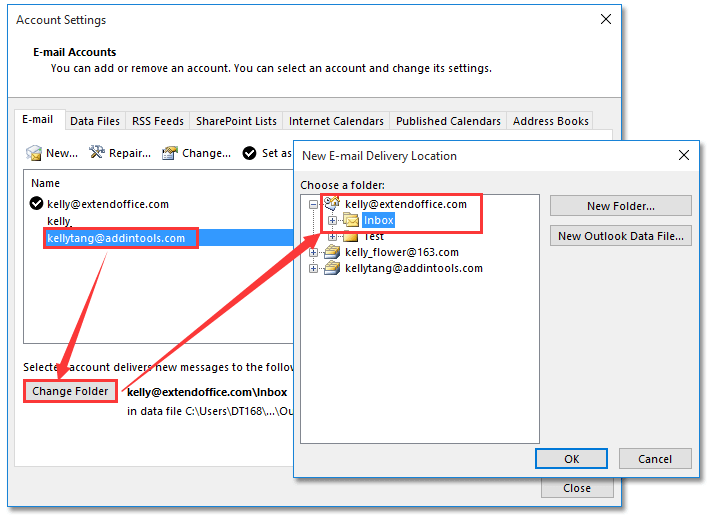Click the default account checkmark beside kelly@extendoffice.com

point(37,204)
